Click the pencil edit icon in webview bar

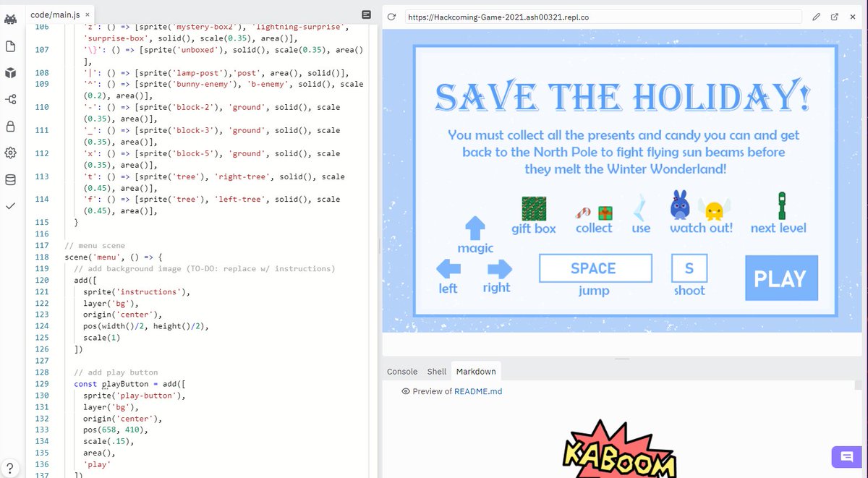point(816,16)
